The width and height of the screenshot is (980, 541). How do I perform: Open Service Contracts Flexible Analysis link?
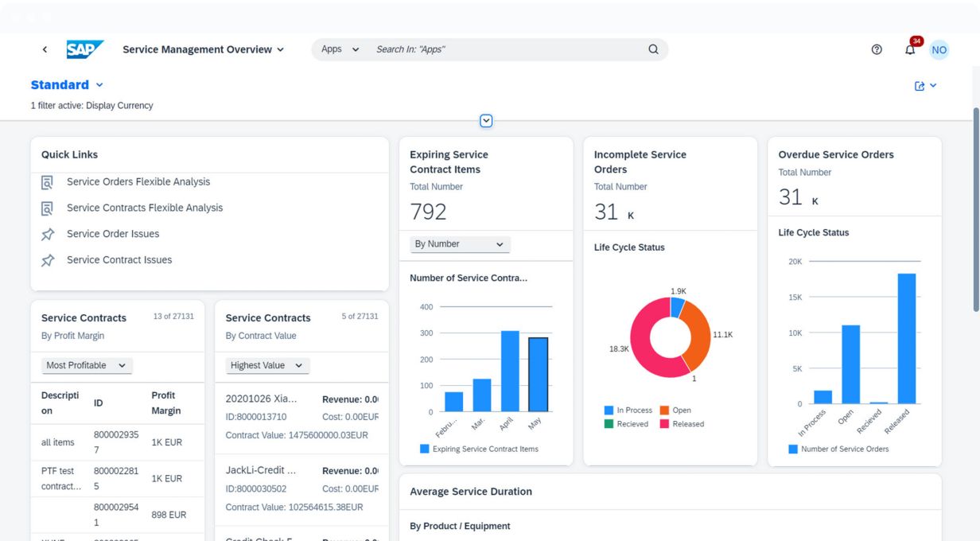coord(145,208)
